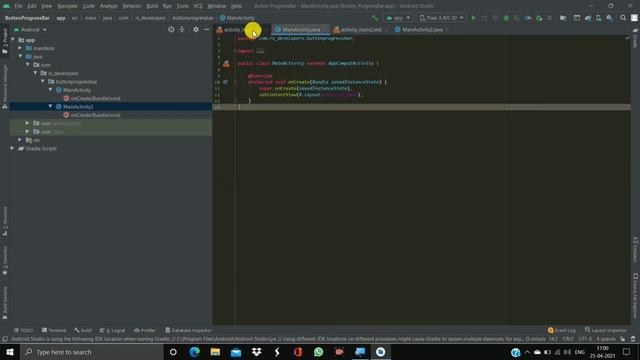Click the MainActivity breadcrumb in navigation bar
The height and width of the screenshot is (360, 640).
(x=237, y=18)
